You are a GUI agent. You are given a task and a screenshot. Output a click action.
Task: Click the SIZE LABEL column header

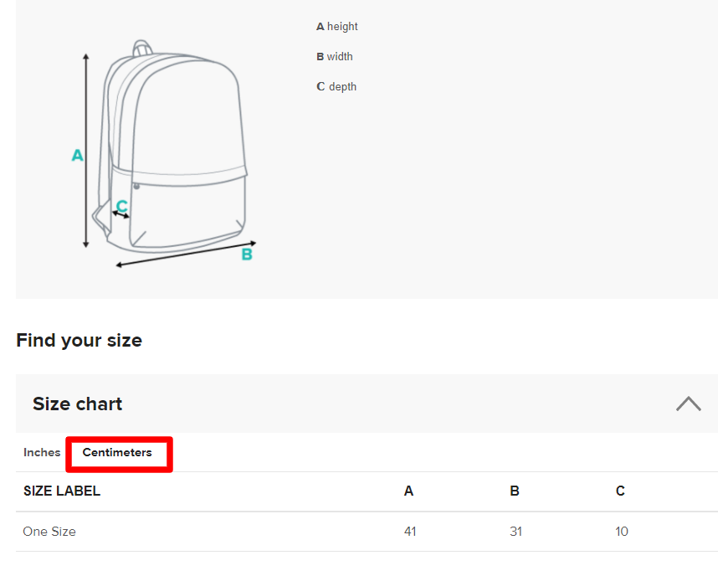(x=62, y=491)
